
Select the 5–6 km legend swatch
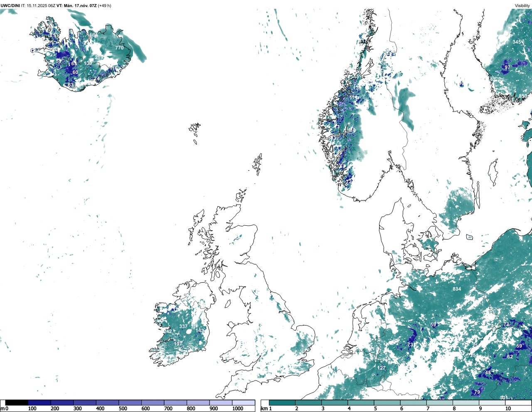click(x=387, y=403)
